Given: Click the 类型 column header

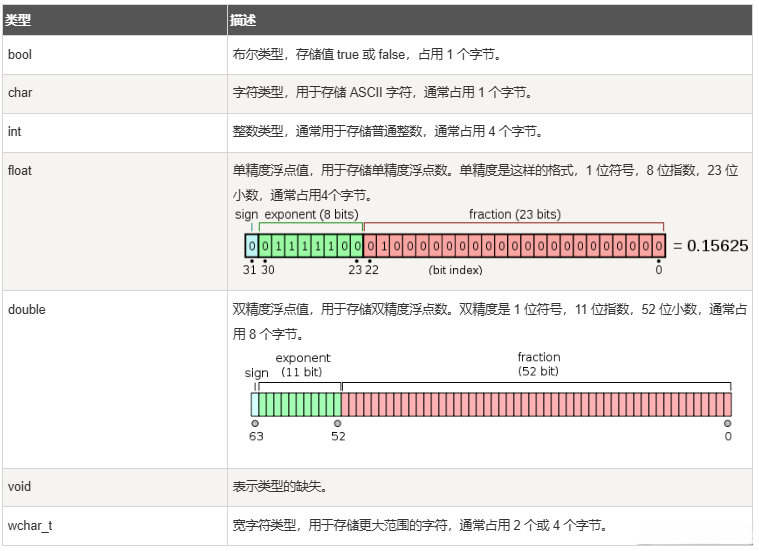Looking at the screenshot, I should [19, 19].
